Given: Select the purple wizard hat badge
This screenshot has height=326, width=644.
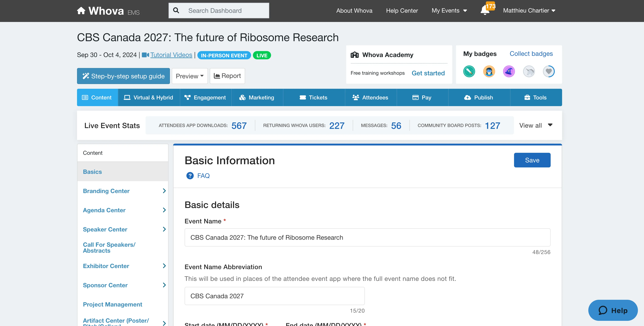Looking at the screenshot, I should pyautogui.click(x=509, y=72).
